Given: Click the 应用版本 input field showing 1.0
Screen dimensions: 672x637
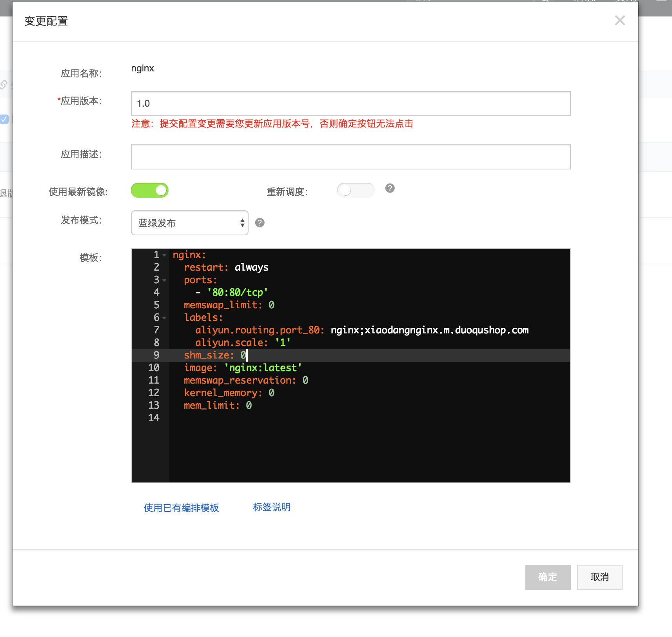Looking at the screenshot, I should (351, 104).
